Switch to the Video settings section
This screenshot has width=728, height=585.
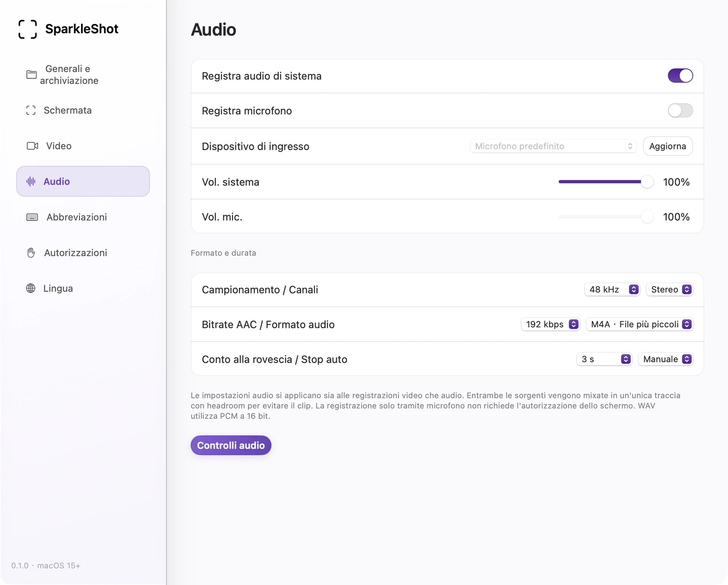point(83,146)
